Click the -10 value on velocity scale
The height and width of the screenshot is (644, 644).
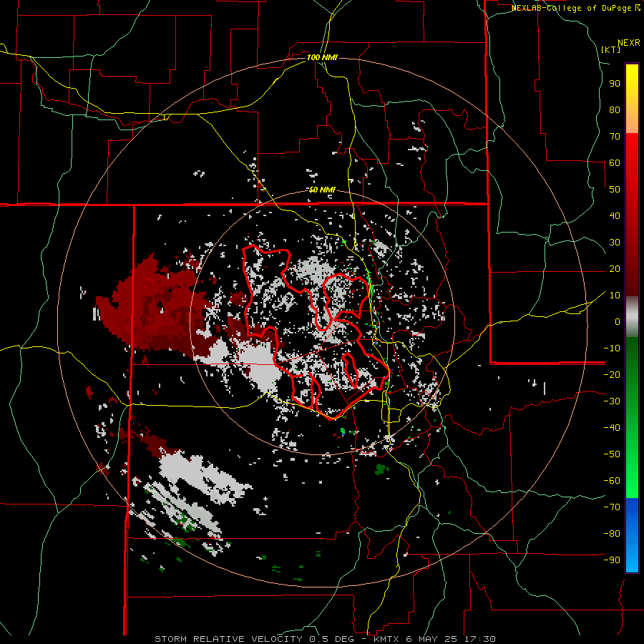[612, 348]
